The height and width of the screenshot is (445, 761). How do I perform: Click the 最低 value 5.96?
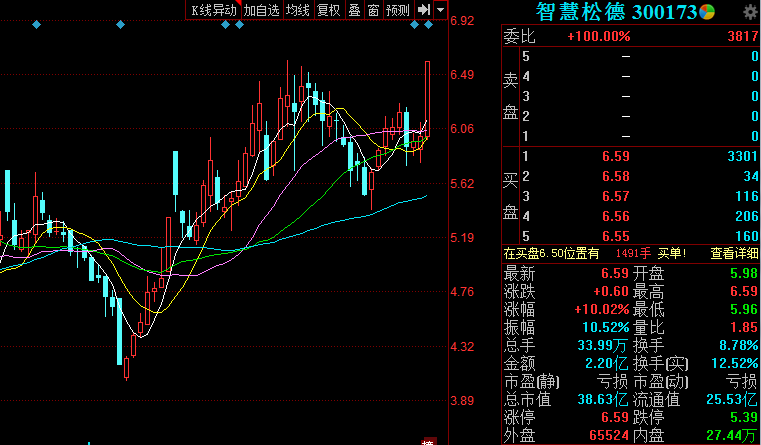[744, 309]
